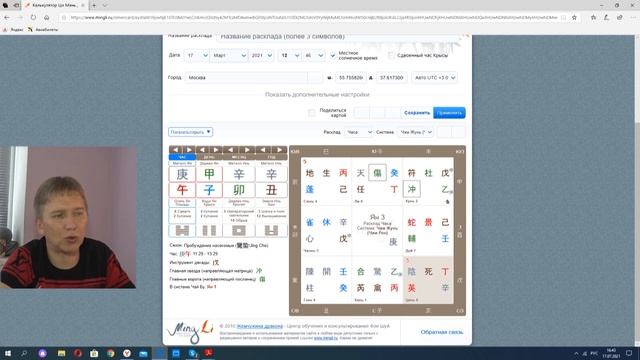640x360 pixels.
Task: Click the day earthly branch 子
Action: [209, 190]
